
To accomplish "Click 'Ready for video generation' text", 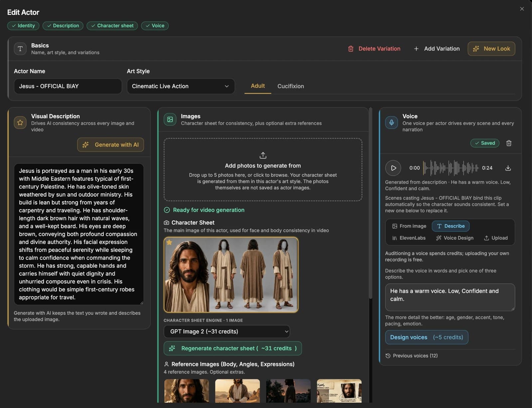I will pos(208,210).
